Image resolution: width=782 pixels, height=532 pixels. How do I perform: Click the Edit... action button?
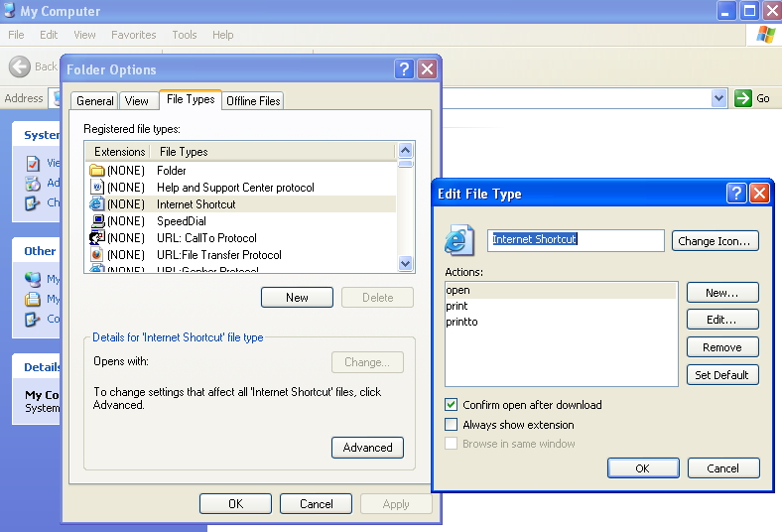[x=722, y=319]
